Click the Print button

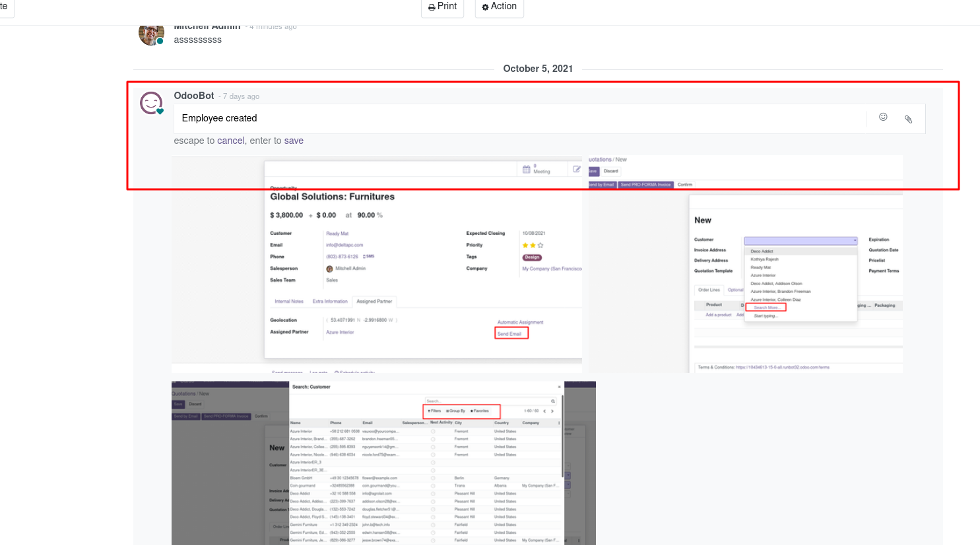click(x=442, y=7)
